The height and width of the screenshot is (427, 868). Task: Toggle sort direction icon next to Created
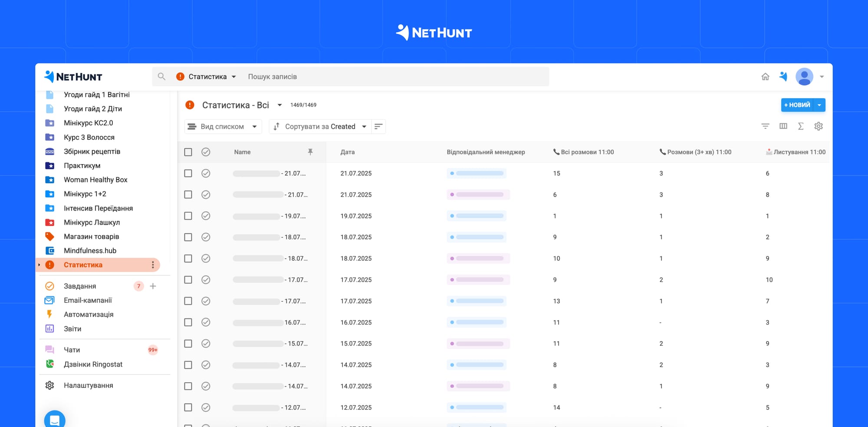coord(378,126)
